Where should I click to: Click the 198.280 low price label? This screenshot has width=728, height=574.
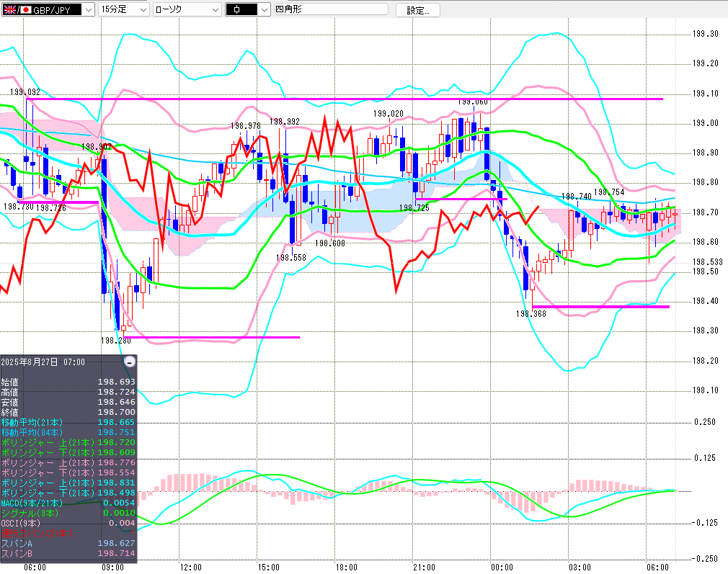tap(115, 341)
